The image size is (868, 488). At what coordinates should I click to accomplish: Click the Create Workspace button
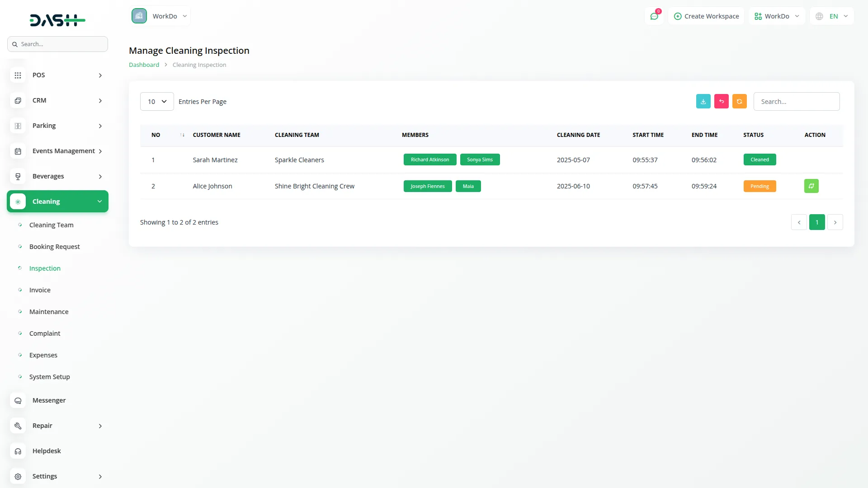(x=706, y=16)
